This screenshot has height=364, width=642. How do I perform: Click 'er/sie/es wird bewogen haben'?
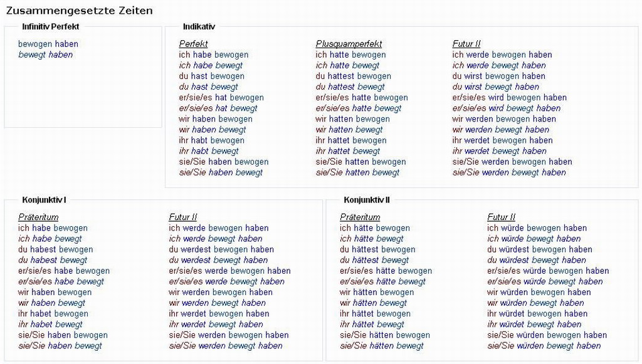[x=510, y=97]
